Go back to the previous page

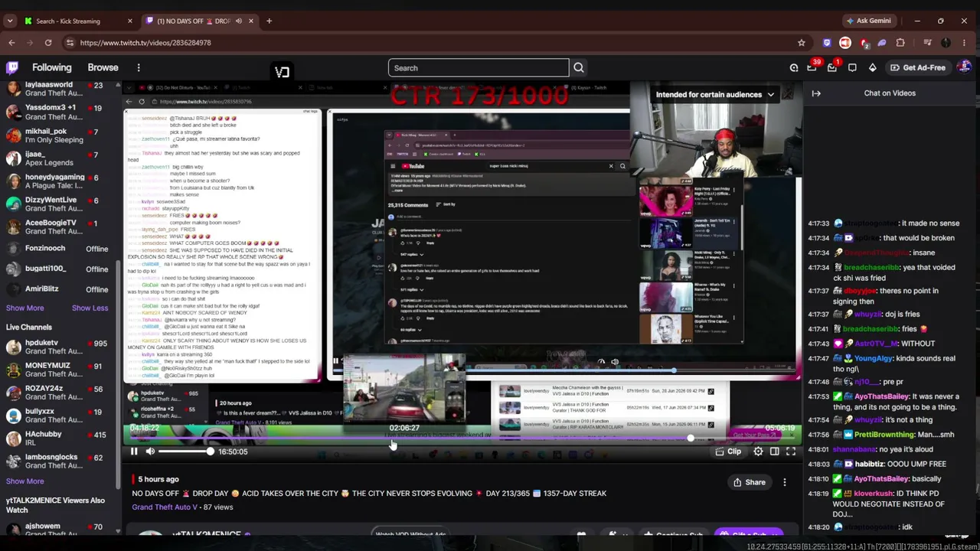[11, 43]
